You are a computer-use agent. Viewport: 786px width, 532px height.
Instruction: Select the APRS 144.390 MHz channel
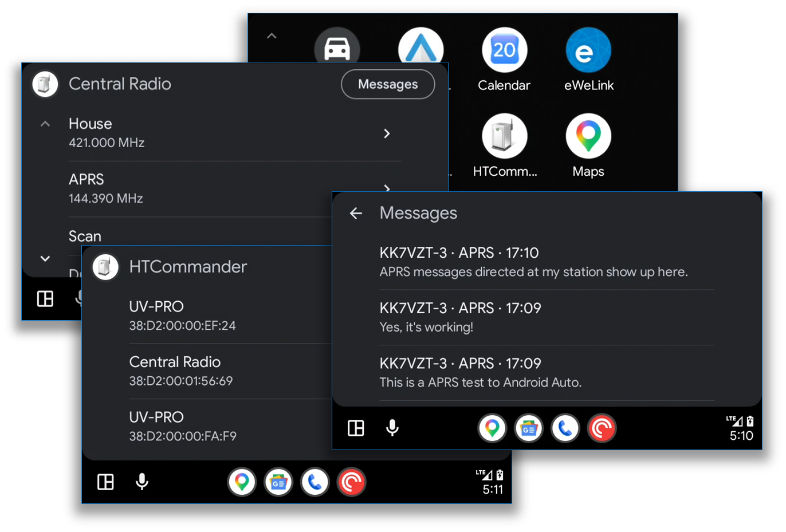click(x=234, y=189)
